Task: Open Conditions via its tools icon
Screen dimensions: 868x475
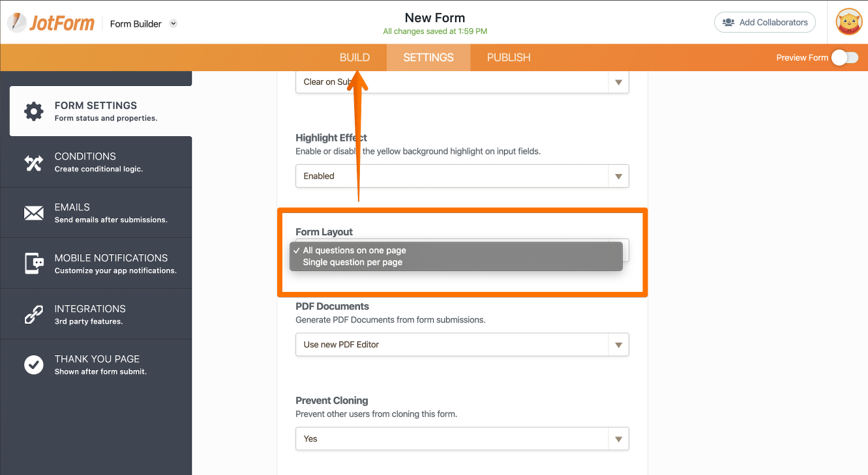Action: [34, 162]
